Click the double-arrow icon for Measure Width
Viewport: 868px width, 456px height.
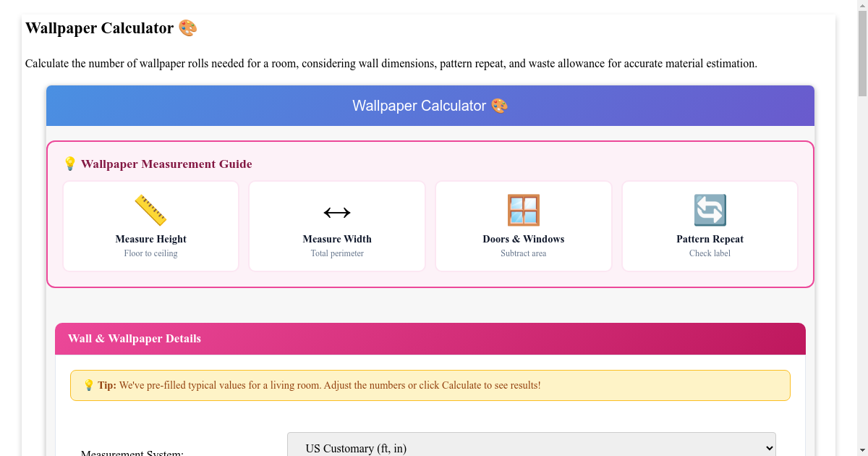(x=337, y=212)
